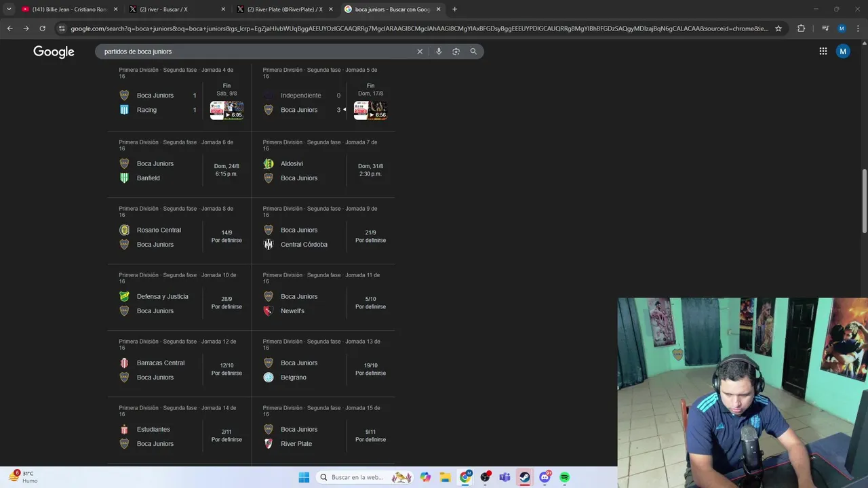
Task: Play the Boca Juniors vs Racing highlights video
Action: coord(226,110)
